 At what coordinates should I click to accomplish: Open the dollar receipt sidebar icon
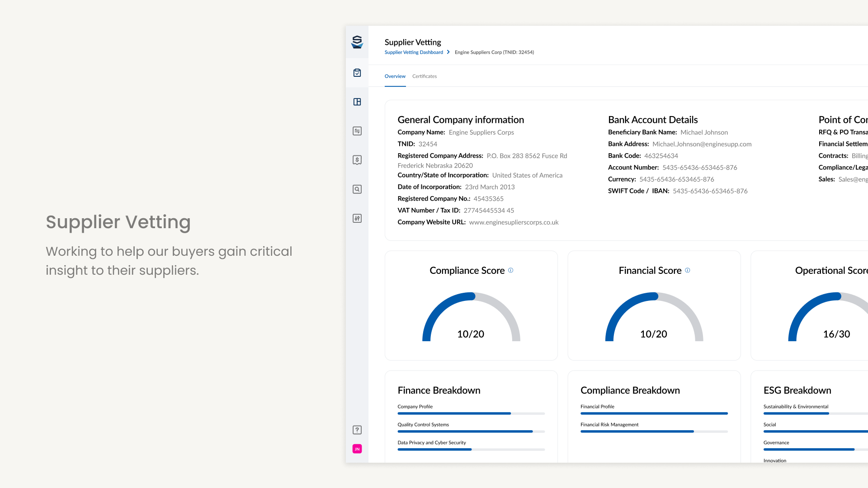(x=357, y=160)
